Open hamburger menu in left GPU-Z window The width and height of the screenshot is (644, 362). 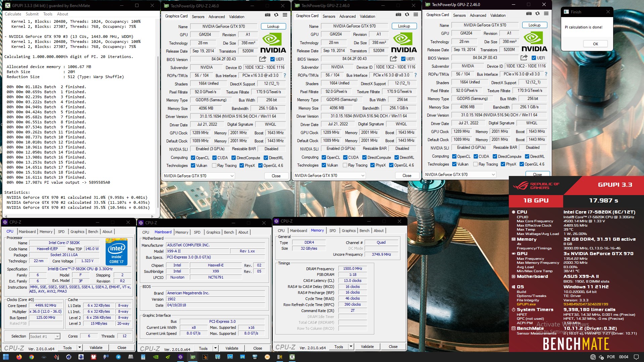pyautogui.click(x=285, y=15)
